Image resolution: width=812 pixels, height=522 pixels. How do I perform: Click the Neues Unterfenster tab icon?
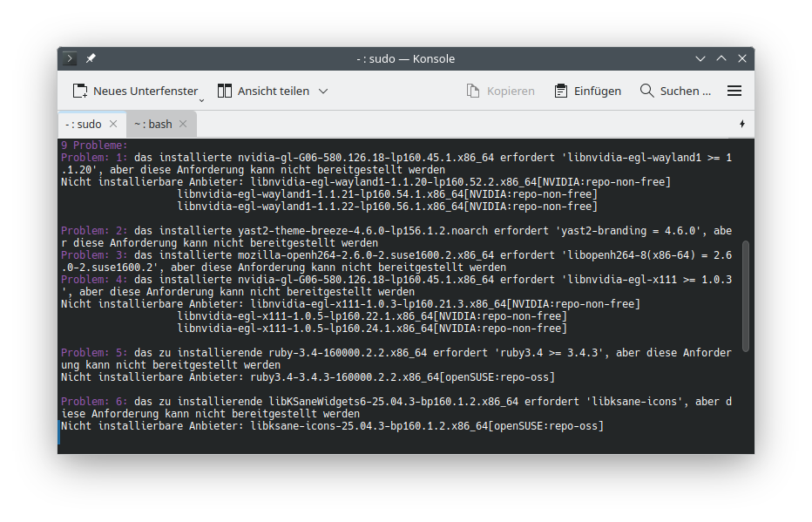[80, 91]
